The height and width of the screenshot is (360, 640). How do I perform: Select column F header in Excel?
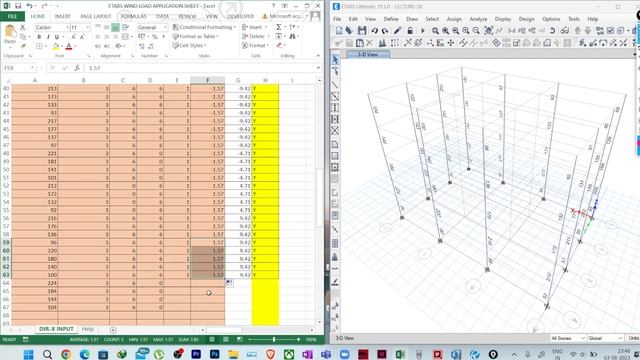pos(207,80)
